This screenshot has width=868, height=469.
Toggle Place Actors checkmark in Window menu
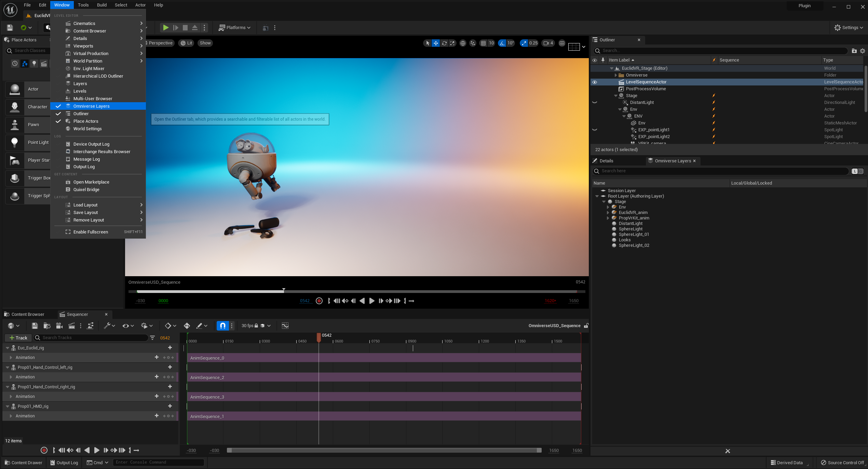click(58, 121)
